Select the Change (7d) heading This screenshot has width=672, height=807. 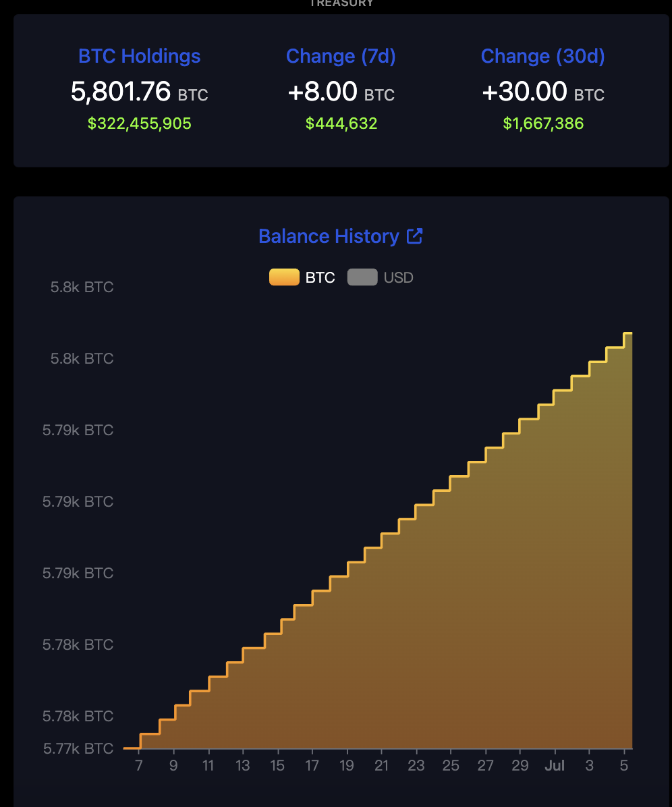click(x=341, y=56)
